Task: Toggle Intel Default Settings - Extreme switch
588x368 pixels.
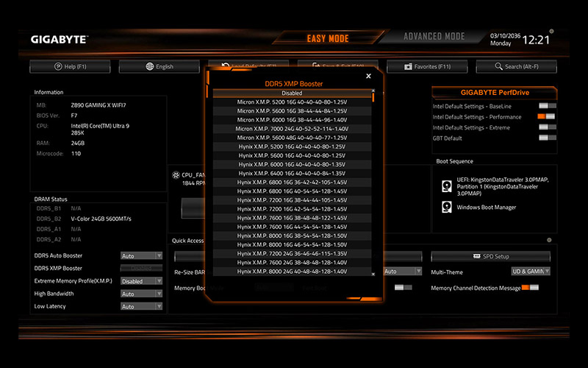Action: tap(548, 127)
